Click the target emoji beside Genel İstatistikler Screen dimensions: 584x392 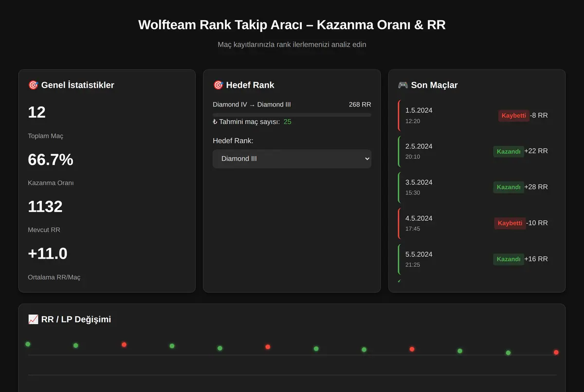pyautogui.click(x=33, y=85)
